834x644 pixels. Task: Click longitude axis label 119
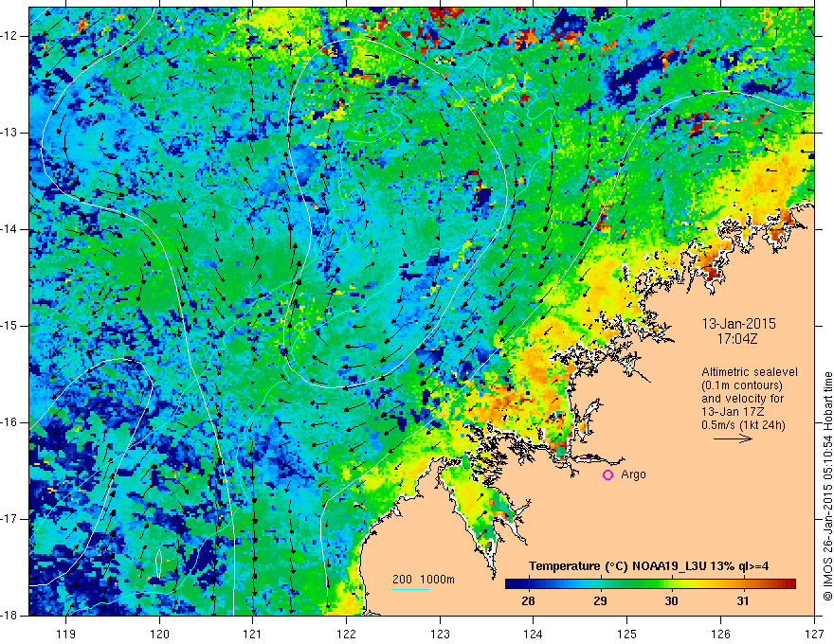66,634
